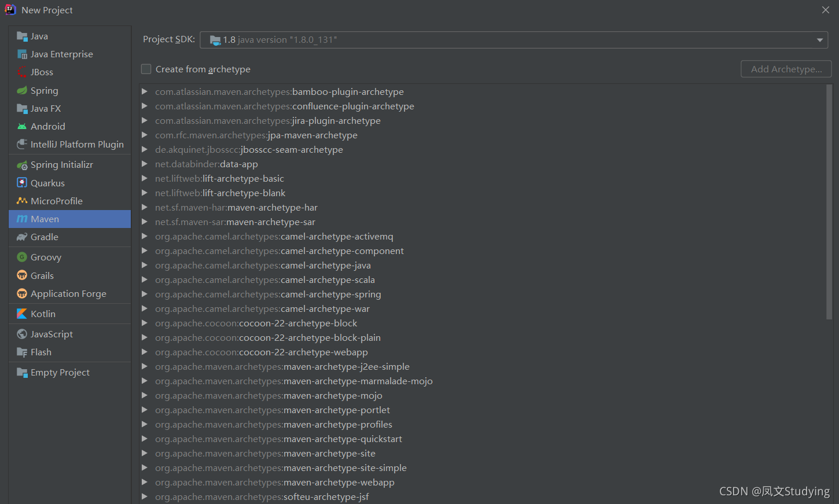This screenshot has height=504, width=839.
Task: Select camel-archetype-component row text
Action: click(279, 251)
